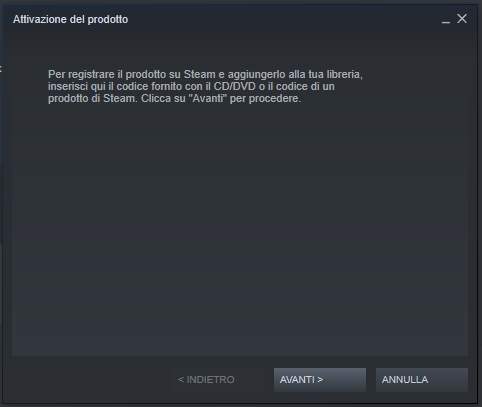Click the greater-than arrow on AVANTI
The width and height of the screenshot is (482, 407).
point(320,380)
